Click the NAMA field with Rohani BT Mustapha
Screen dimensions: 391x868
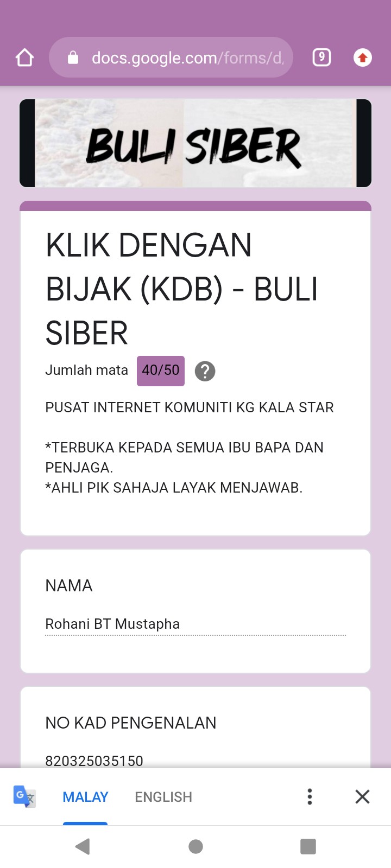[195, 624]
